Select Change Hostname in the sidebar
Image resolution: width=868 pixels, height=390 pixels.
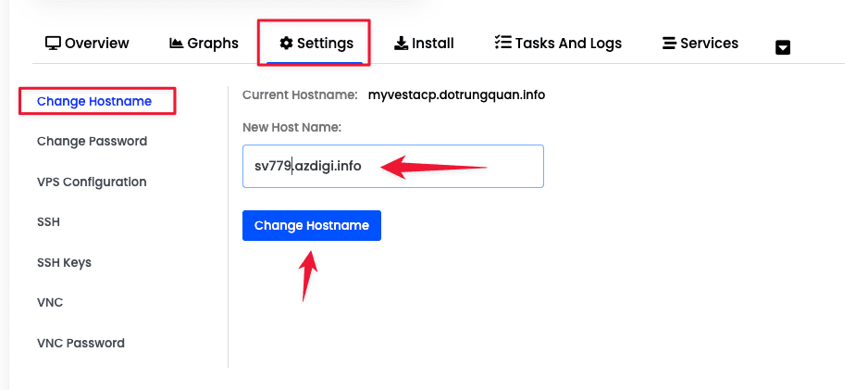tap(94, 101)
